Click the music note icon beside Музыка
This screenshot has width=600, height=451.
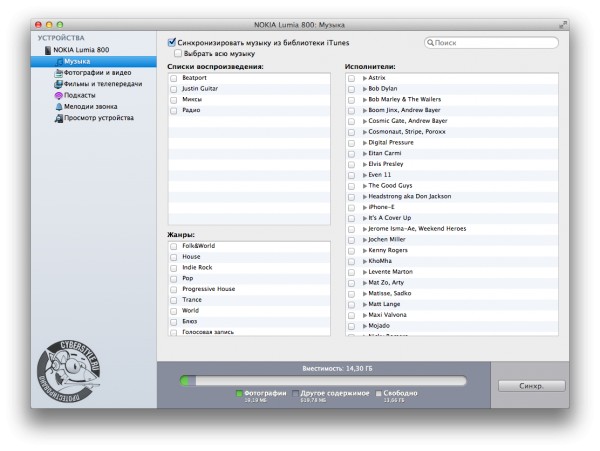(x=59, y=62)
